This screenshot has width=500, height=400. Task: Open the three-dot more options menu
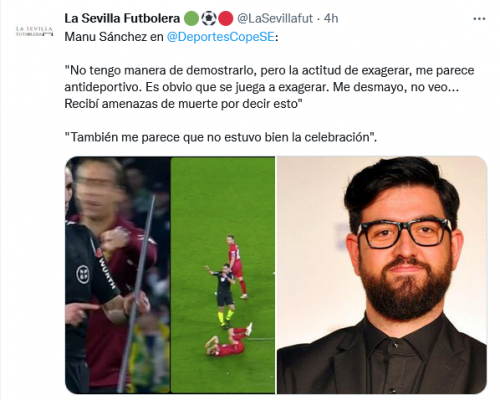(x=479, y=19)
